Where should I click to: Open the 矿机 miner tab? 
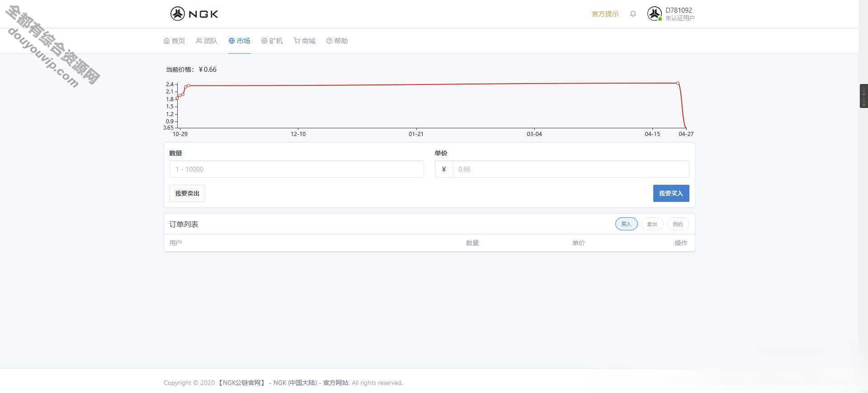point(272,41)
